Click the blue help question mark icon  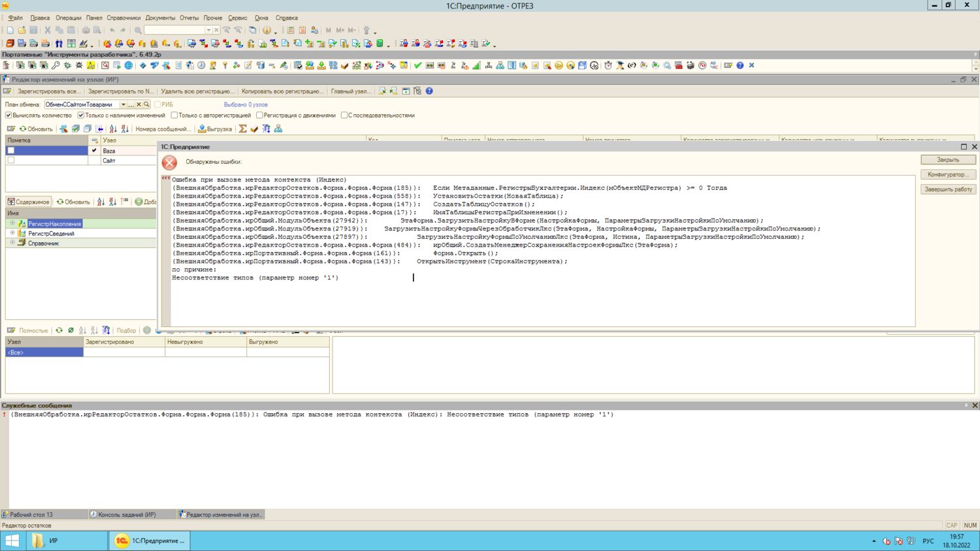429,91
